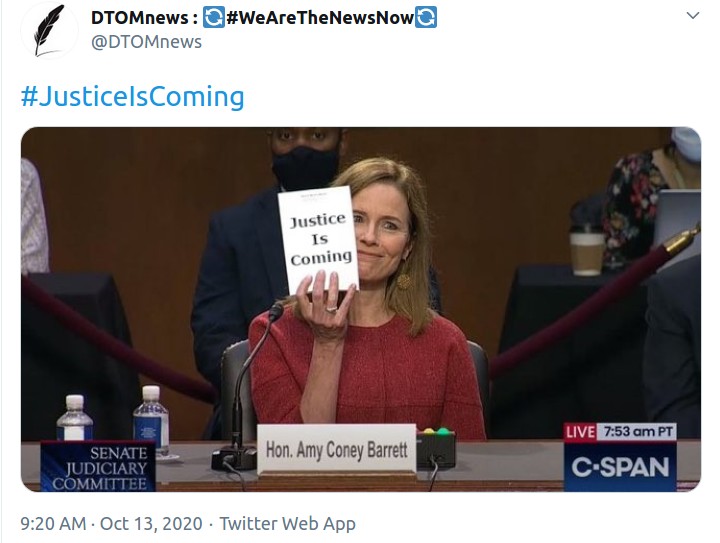The width and height of the screenshot is (720, 543).
Task: Click the C-SPAN logo in the image
Action: [x=620, y=467]
